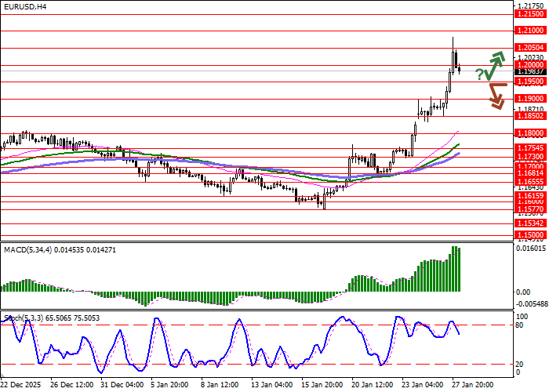Viewport: 549px width, 392px height.
Task: Select the 1.2100 resistance level label
Action: tap(531, 31)
